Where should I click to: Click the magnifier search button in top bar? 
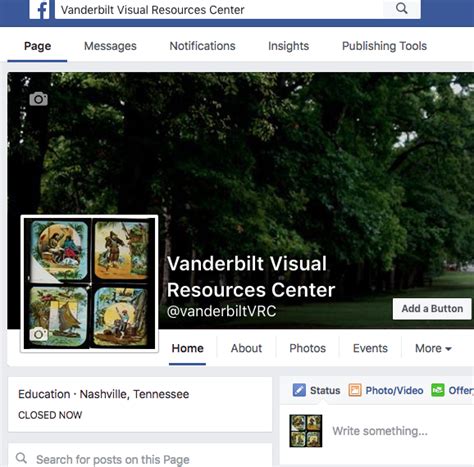(402, 9)
